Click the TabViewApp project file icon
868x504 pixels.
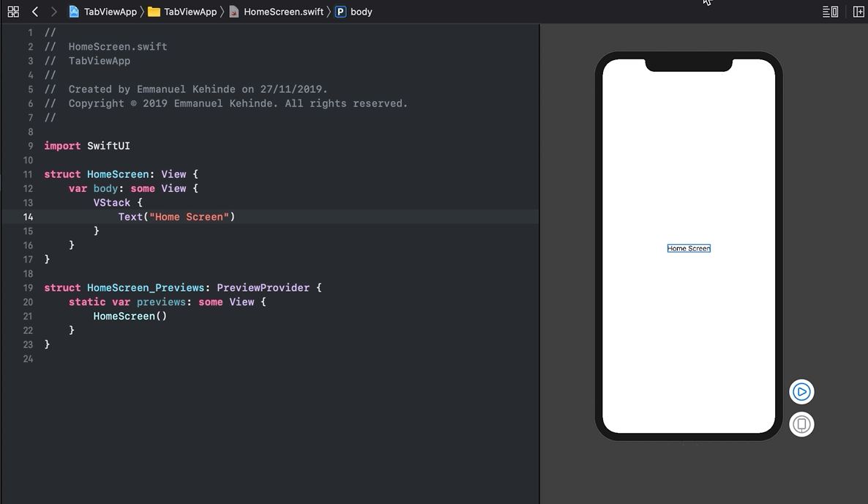point(74,12)
